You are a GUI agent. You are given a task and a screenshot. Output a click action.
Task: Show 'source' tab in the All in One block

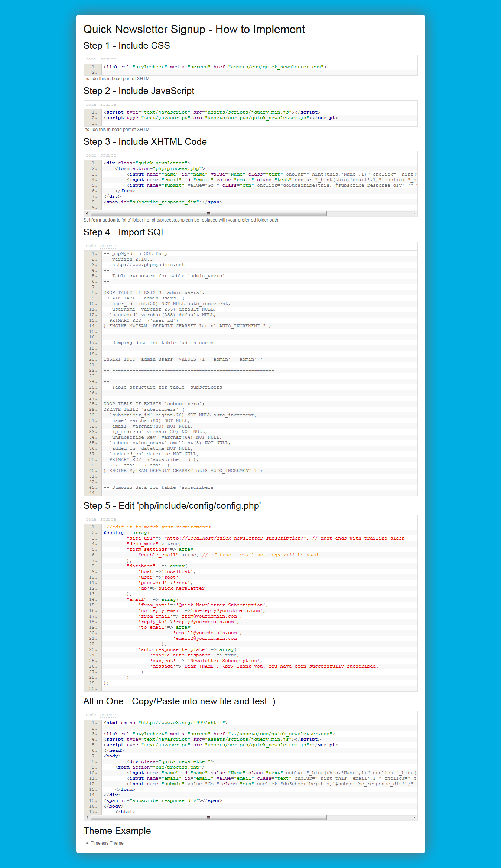coord(108,715)
